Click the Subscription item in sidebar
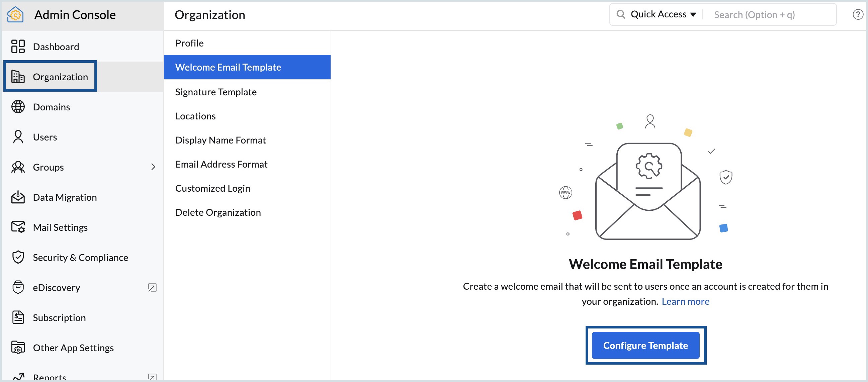Screen dimensions: 868x382 pyautogui.click(x=60, y=318)
